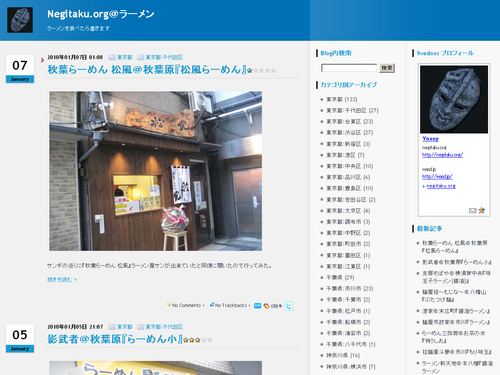Viewport: 500px width, 375px height.
Task: Open archive category 千葉県:市川市 (23)
Action: point(349,289)
